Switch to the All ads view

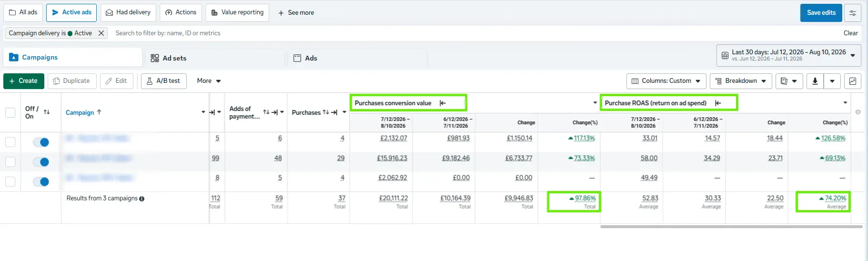(x=23, y=12)
